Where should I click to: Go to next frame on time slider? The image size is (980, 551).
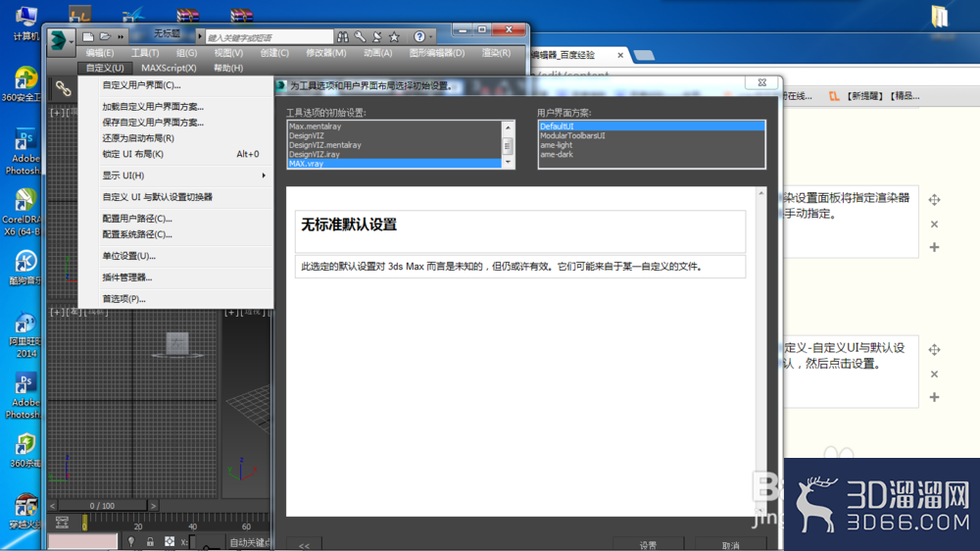point(153,505)
